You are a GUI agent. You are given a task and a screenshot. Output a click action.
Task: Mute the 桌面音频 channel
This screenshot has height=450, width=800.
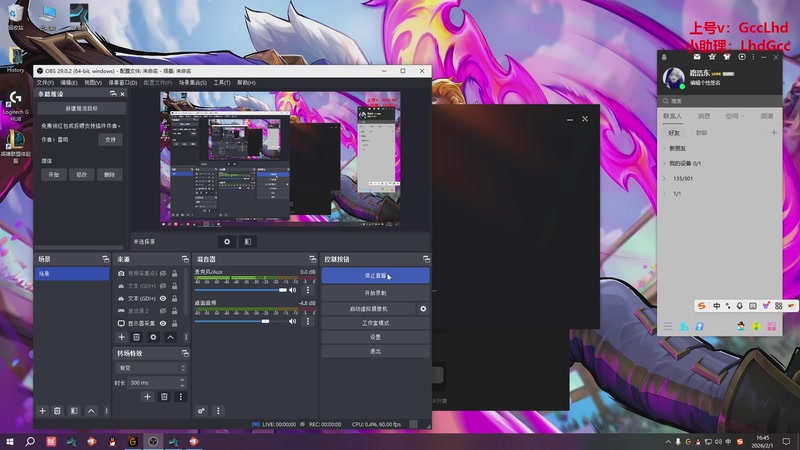point(292,321)
